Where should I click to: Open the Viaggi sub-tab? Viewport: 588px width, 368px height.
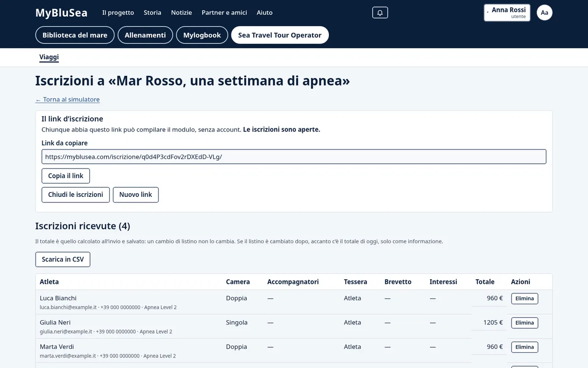49,57
